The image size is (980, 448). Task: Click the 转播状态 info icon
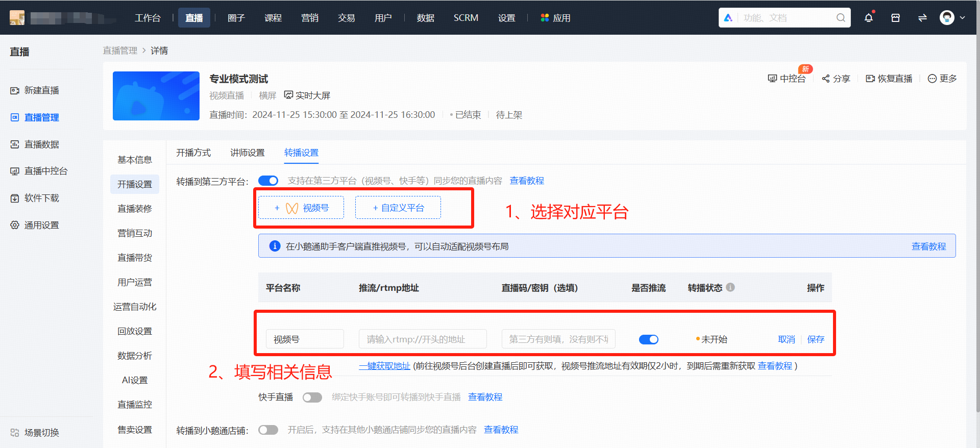pos(730,287)
